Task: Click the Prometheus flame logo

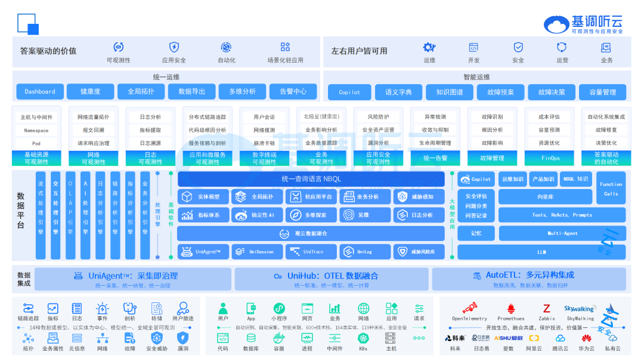Action: (x=510, y=308)
